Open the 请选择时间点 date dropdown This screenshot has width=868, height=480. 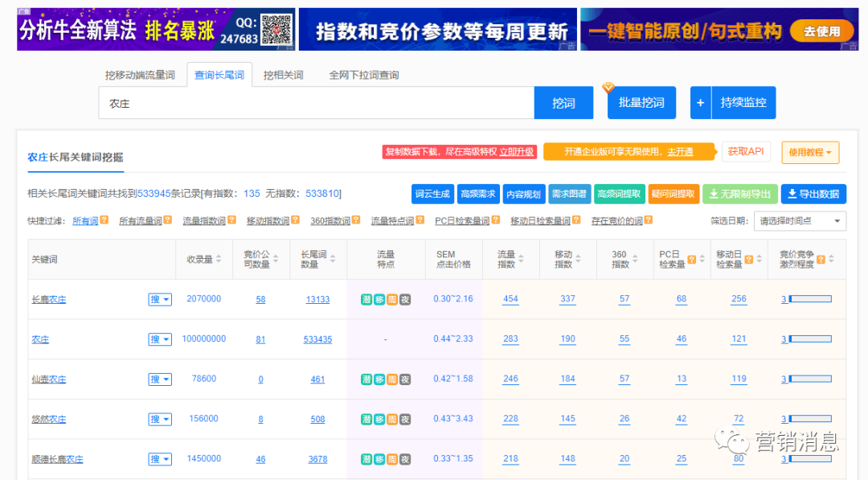[800, 221]
